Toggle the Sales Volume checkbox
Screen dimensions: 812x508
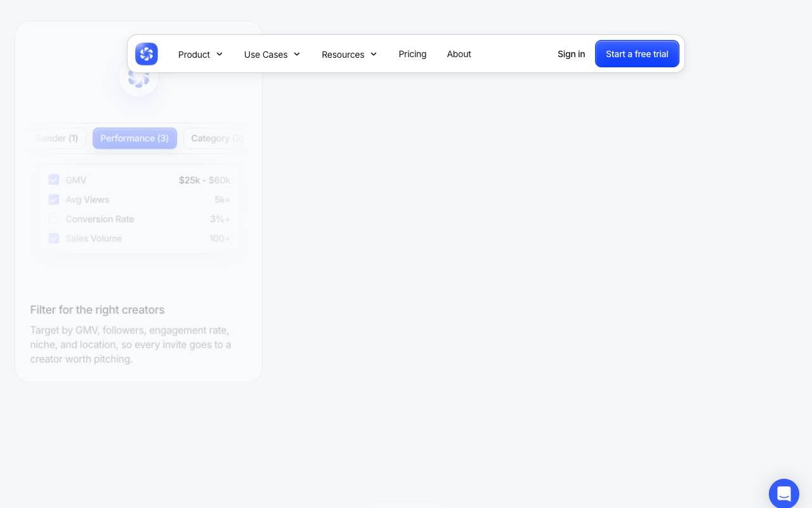(x=54, y=238)
